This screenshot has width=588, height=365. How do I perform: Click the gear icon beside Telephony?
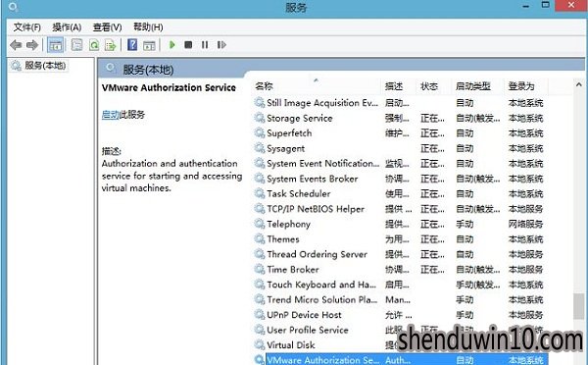click(x=260, y=224)
